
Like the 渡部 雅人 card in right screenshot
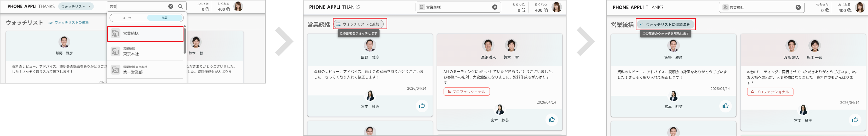coord(855,120)
